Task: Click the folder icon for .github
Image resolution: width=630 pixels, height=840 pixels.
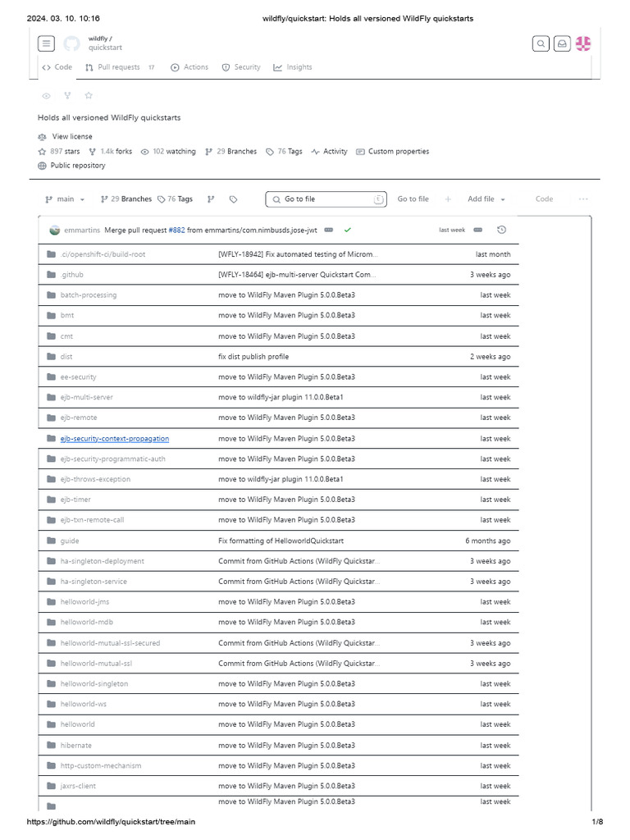Action: click(x=52, y=275)
